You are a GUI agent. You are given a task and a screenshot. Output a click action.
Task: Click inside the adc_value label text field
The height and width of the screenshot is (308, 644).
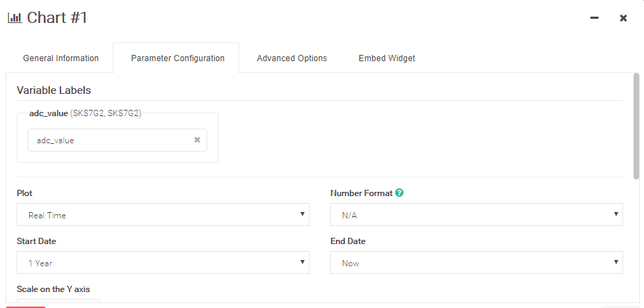pos(111,140)
